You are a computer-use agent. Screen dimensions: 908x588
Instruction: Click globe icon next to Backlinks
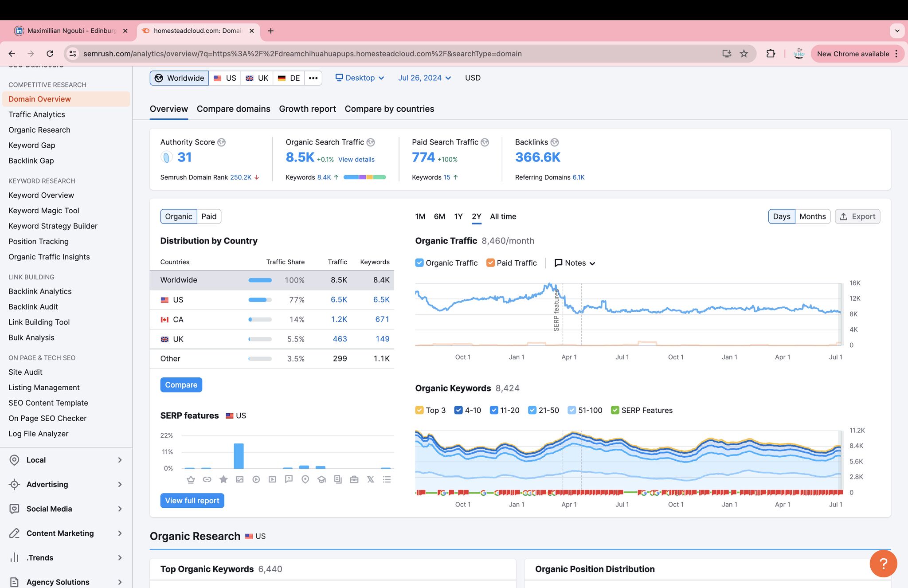pyautogui.click(x=555, y=142)
